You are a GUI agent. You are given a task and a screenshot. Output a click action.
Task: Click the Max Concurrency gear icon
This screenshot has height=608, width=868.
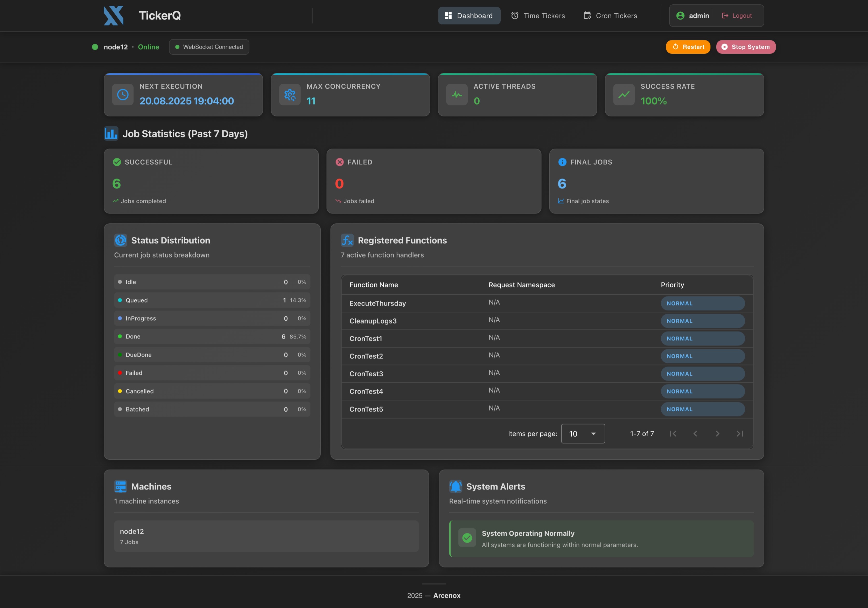tap(290, 95)
